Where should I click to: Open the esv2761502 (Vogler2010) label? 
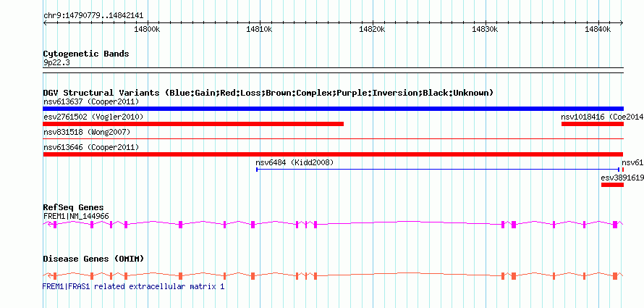pos(93,117)
